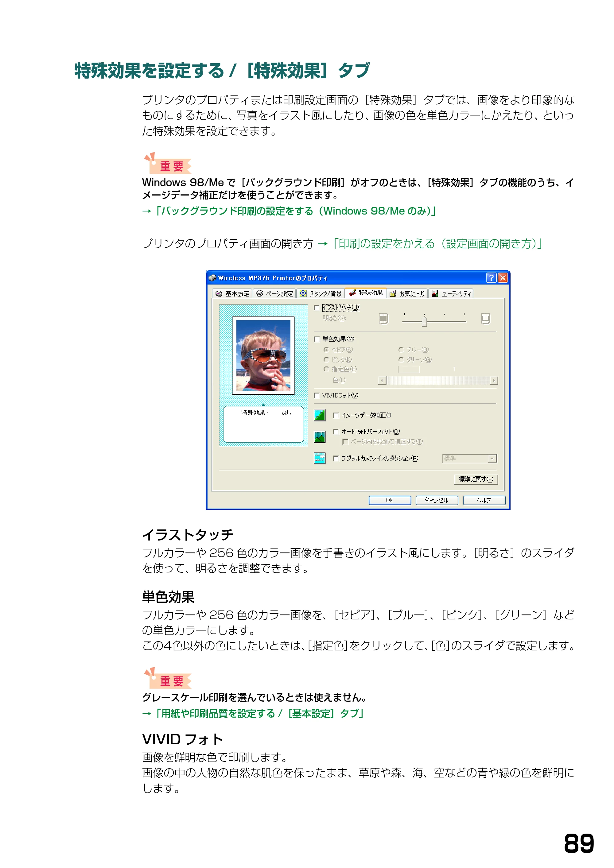Image resolution: width=614 pixels, height=868 pixels.
Task: Click the light brightness icon right of slider
Action: (486, 319)
